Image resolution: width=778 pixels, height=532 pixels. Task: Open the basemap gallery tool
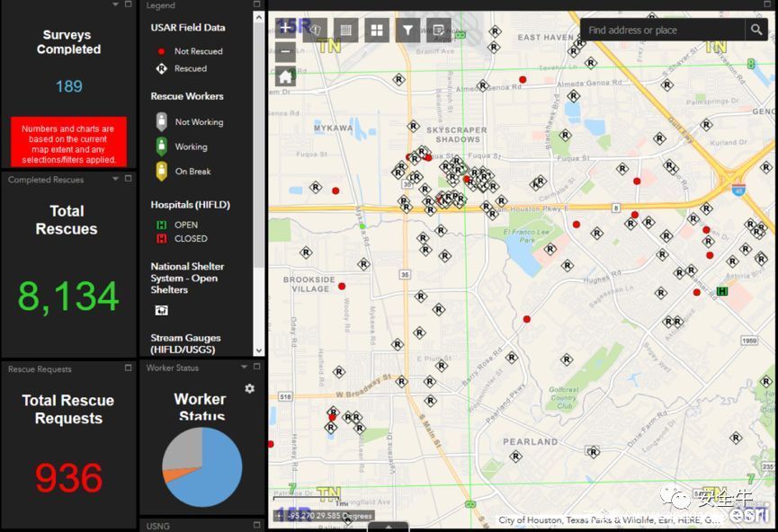(x=377, y=31)
